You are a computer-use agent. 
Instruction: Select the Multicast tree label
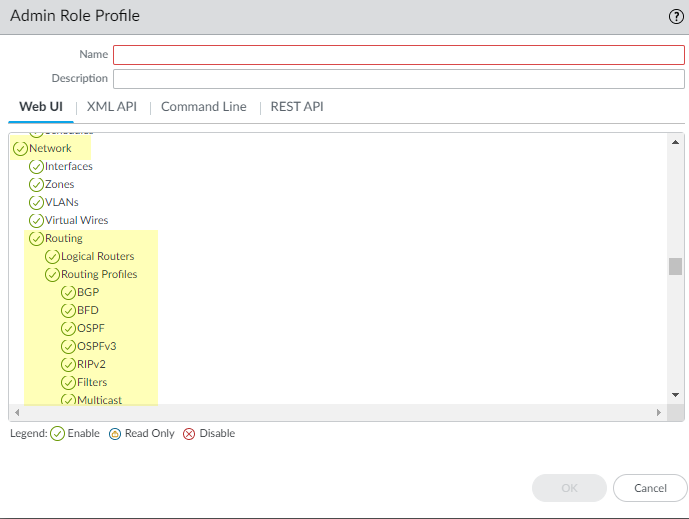click(x=99, y=399)
